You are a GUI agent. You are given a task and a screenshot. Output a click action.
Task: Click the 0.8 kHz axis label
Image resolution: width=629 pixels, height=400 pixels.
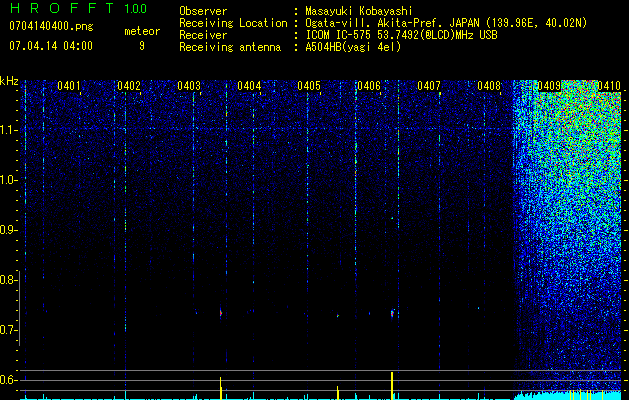(8, 280)
